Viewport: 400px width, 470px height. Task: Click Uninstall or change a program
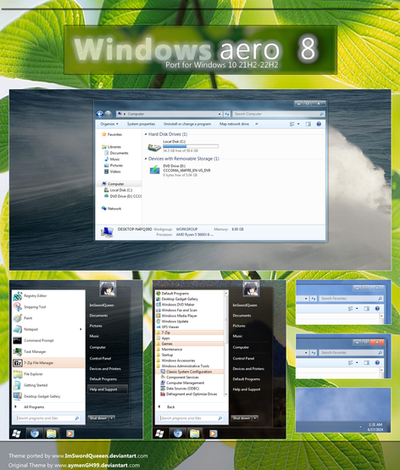(187, 124)
